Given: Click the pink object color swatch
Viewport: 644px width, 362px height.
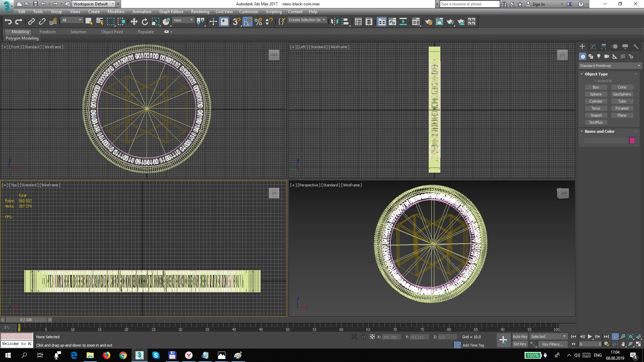Looking at the screenshot, I should pos(632,140).
